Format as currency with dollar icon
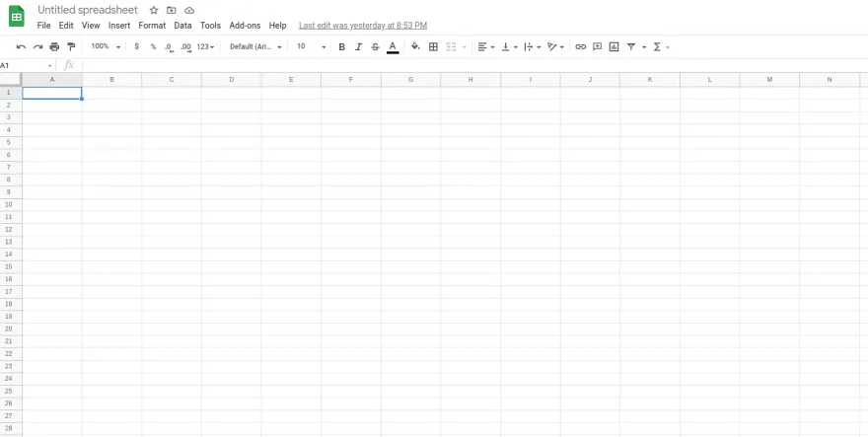This screenshot has height=437, width=868. tap(136, 46)
